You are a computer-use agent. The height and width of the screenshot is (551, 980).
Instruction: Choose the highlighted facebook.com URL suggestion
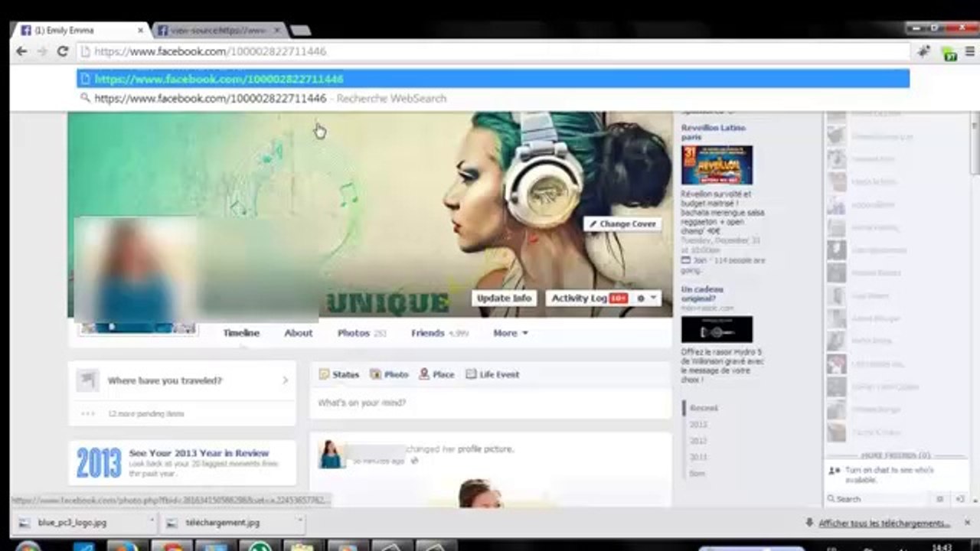coord(493,79)
